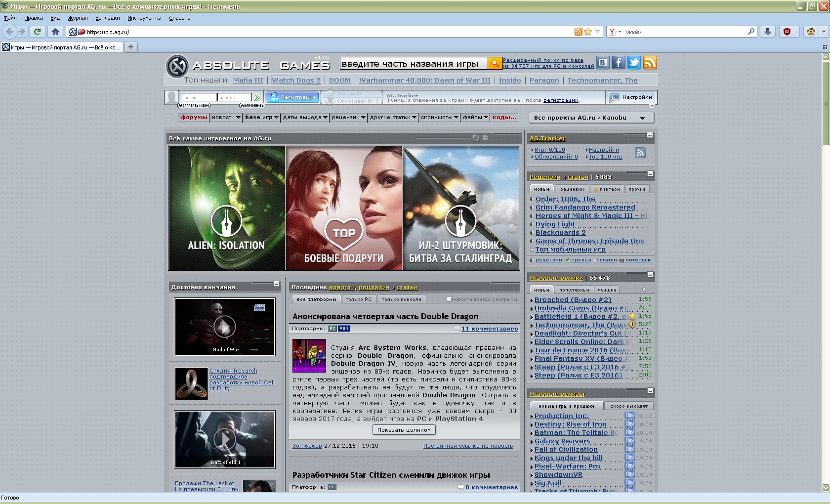Open the Yandex search engine selector dropdown

tap(615, 32)
